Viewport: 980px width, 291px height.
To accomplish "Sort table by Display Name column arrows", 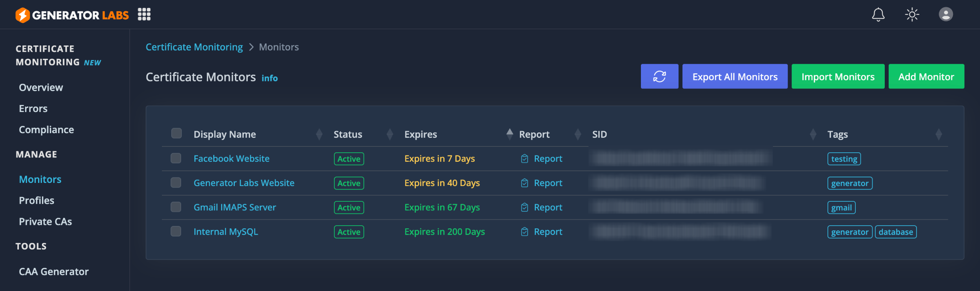I will 319,134.
